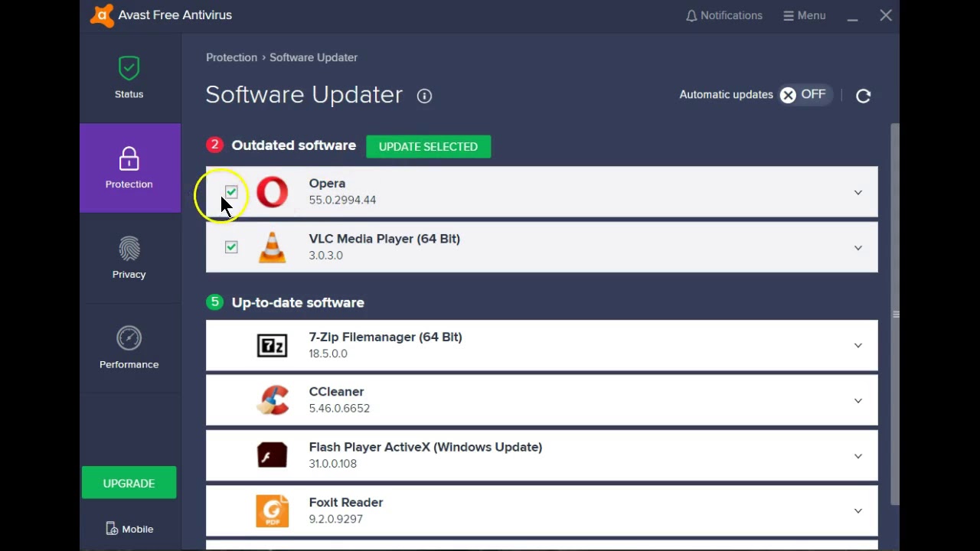This screenshot has height=551, width=980.
Task: Expand the Opera row details
Action: (857, 192)
